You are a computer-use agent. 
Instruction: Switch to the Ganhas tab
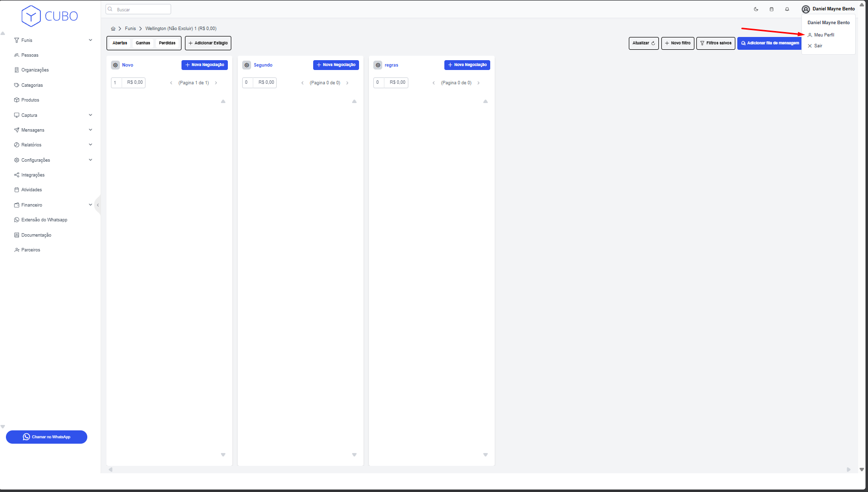pos(143,43)
